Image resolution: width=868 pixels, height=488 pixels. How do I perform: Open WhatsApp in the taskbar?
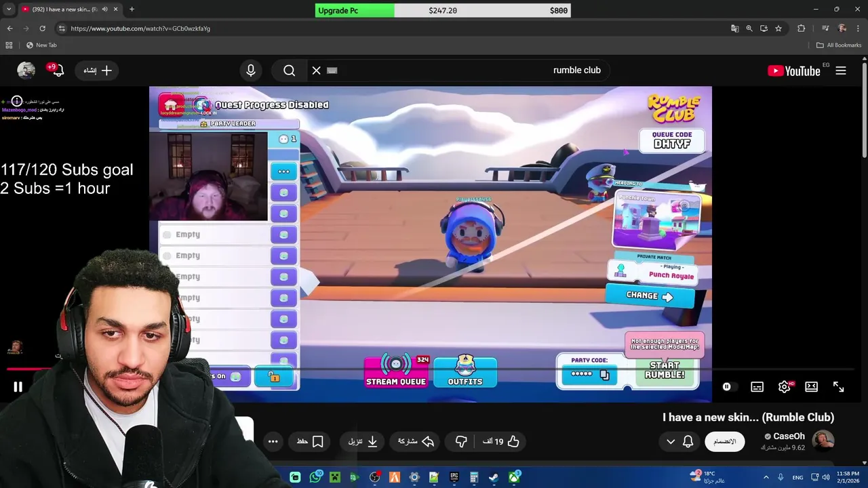[315, 477]
